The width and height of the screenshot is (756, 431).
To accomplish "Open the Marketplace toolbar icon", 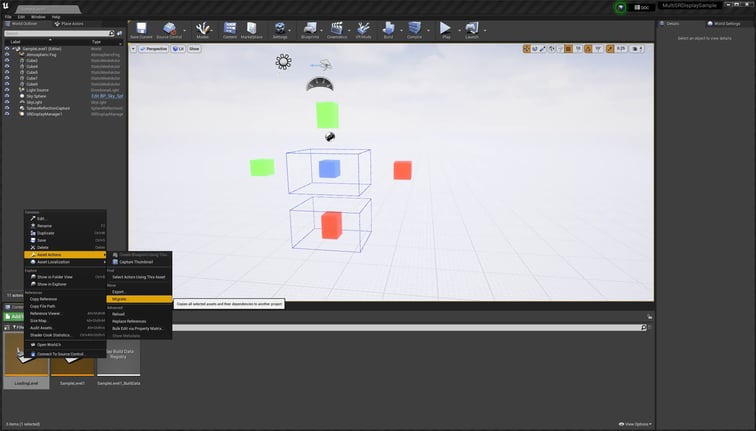I will [x=252, y=30].
